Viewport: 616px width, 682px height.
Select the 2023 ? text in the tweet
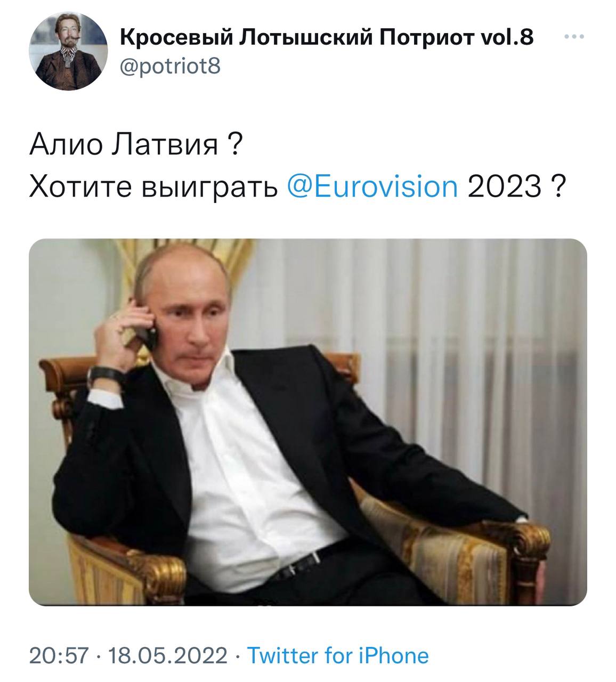coord(516,186)
